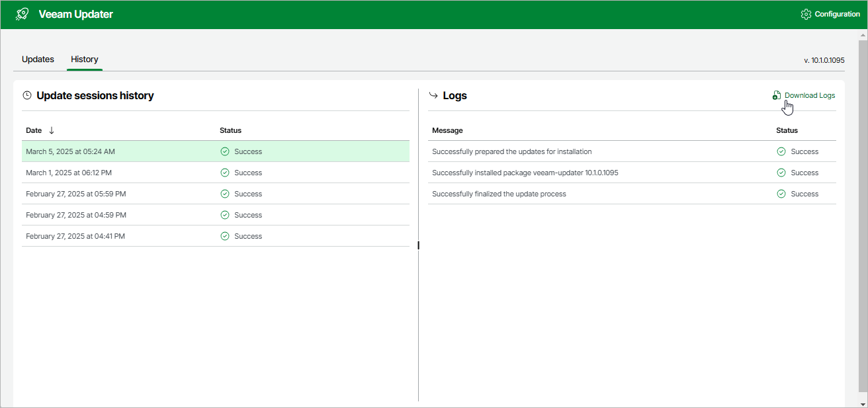Click the Update sessions history heading
Screen dimensions: 868x408
[95, 95]
